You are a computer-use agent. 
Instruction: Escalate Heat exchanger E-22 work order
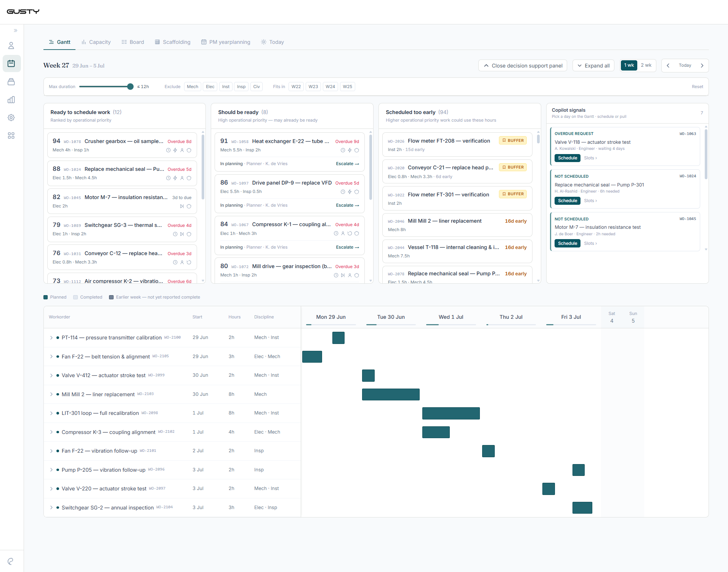tap(348, 164)
